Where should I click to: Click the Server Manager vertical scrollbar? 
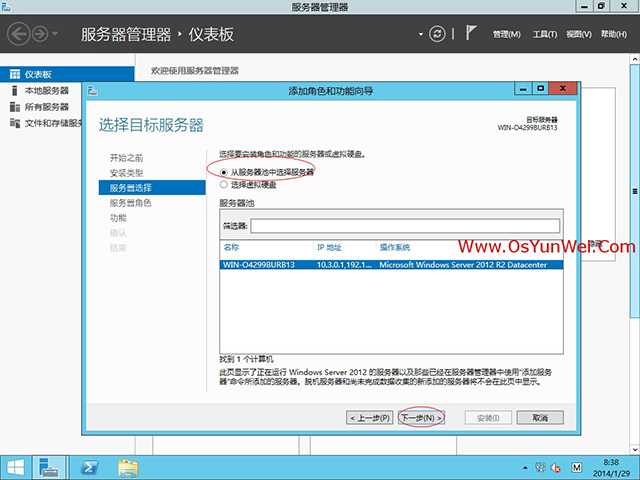pos(635,191)
